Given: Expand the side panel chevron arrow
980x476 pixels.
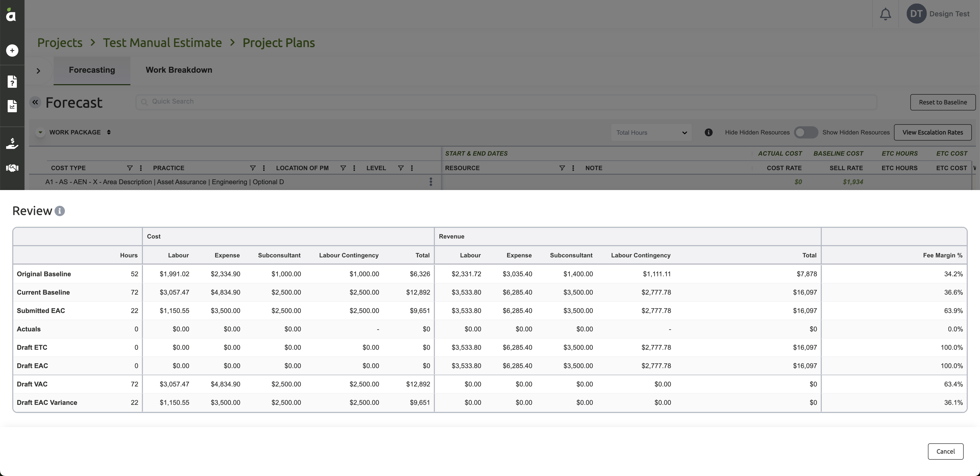Looking at the screenshot, I should pos(39,71).
